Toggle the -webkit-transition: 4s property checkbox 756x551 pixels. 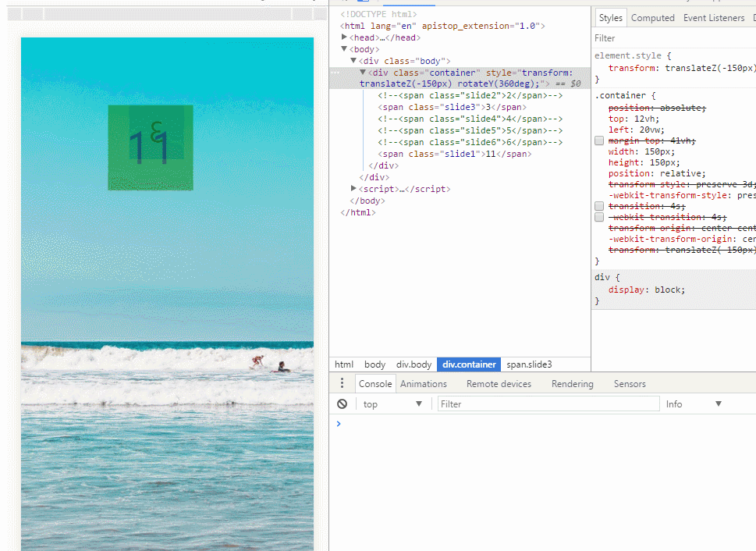tap(599, 217)
